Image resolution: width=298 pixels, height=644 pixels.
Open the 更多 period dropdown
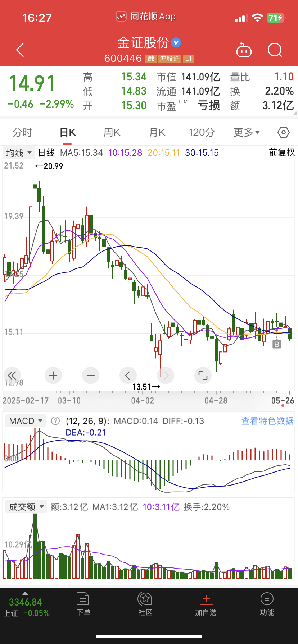(x=247, y=133)
